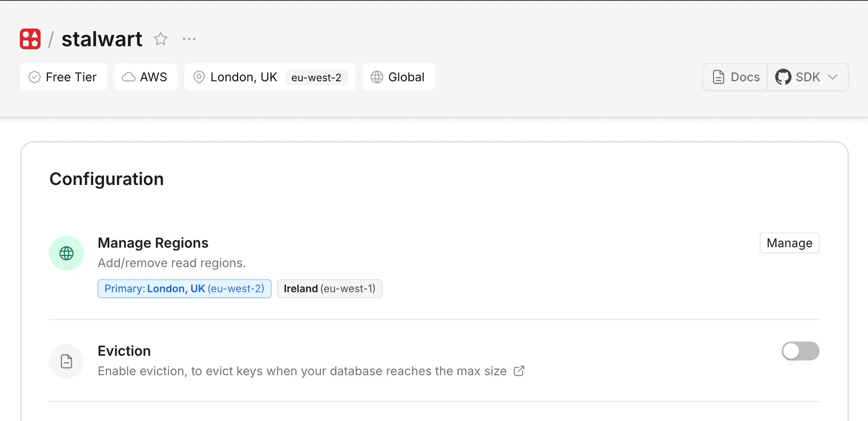This screenshot has height=421, width=868.
Task: Click the Ireland (eu-west-1) region chip
Action: (x=329, y=288)
